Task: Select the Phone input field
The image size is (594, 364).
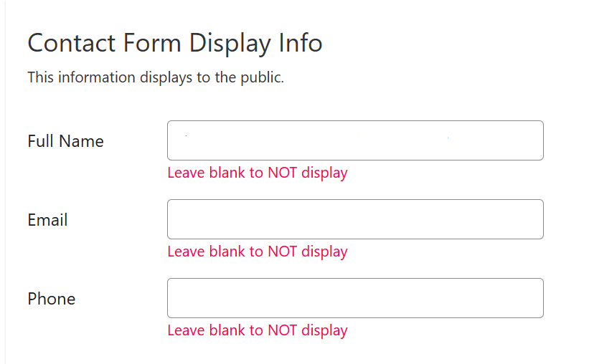Action: pos(355,298)
